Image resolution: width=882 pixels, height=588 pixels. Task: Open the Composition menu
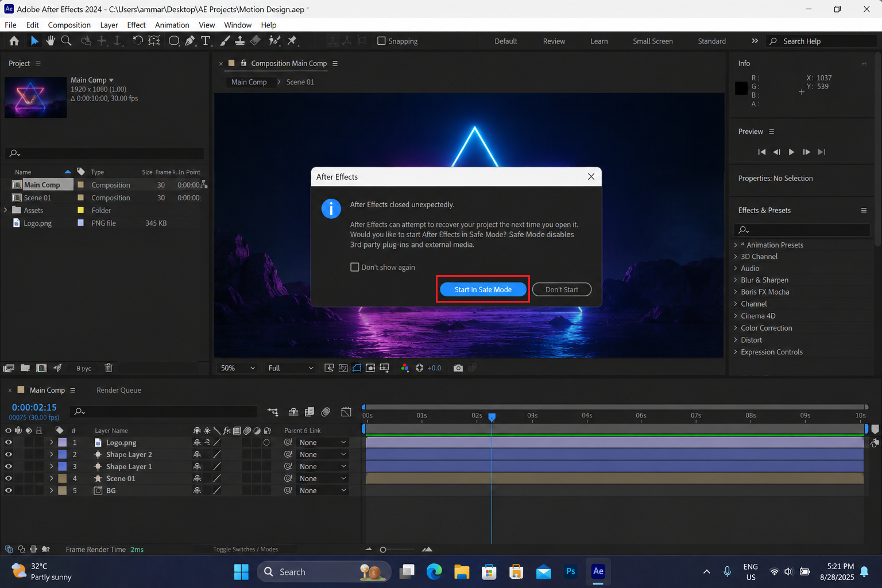69,25
